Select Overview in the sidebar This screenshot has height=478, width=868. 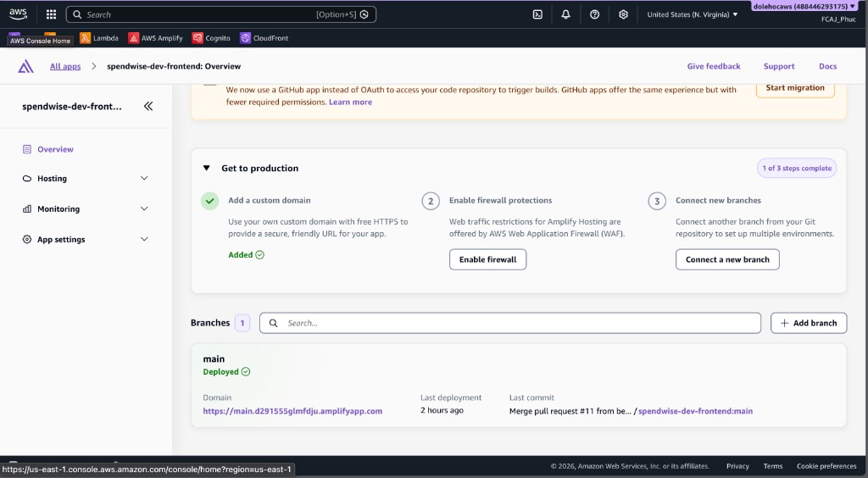pos(55,149)
